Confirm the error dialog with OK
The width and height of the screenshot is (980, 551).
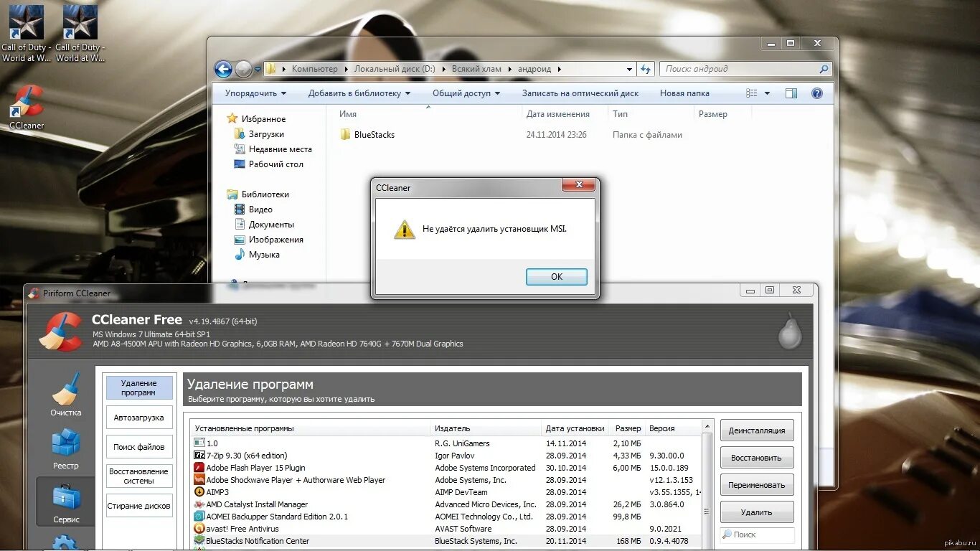557,277
